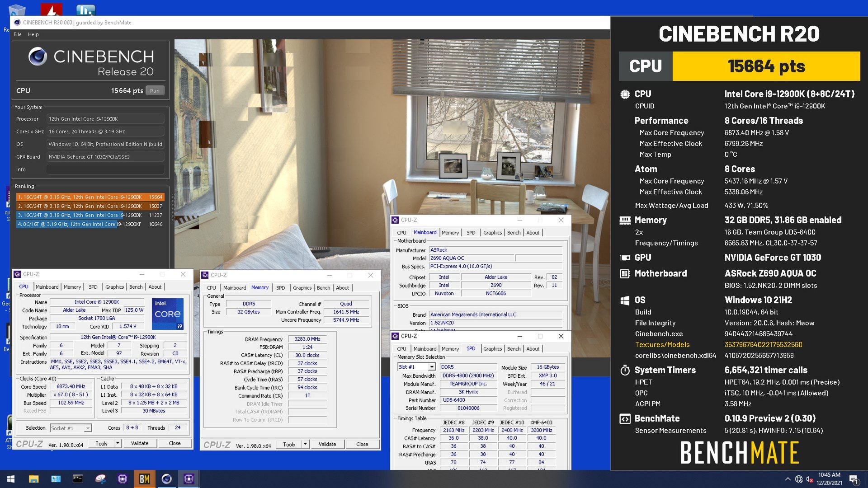Image resolution: width=868 pixels, height=488 pixels.
Task: Click the Windows Start button
Action: pos(10,479)
